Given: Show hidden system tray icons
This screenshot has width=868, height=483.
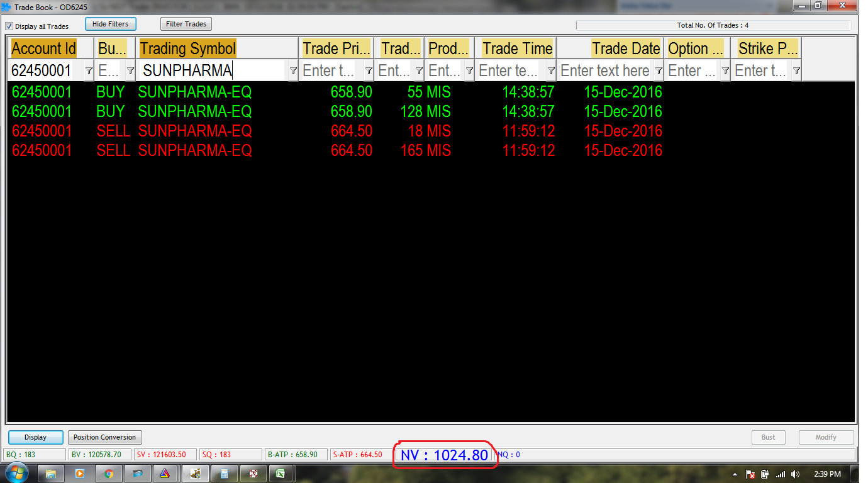Looking at the screenshot, I should (735, 474).
